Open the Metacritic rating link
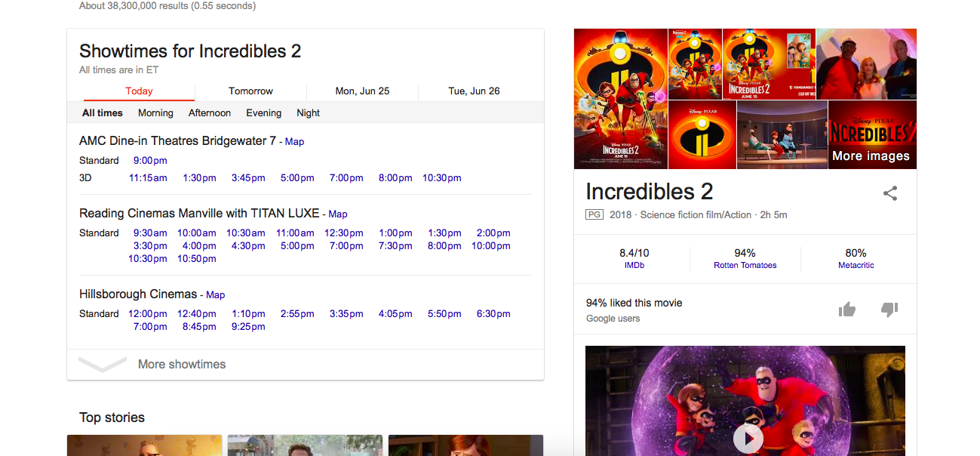The image size is (980, 456). (856, 266)
